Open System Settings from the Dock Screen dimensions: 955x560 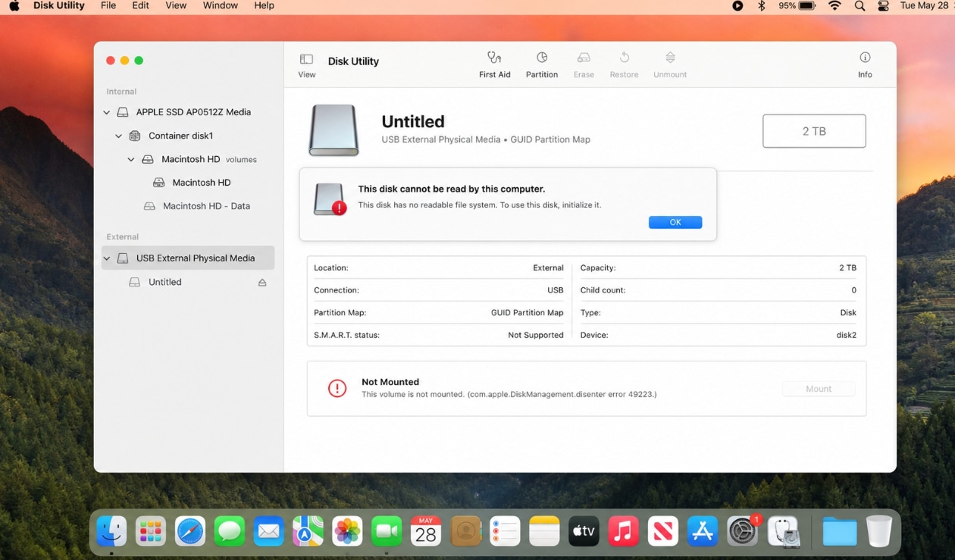pos(743,531)
